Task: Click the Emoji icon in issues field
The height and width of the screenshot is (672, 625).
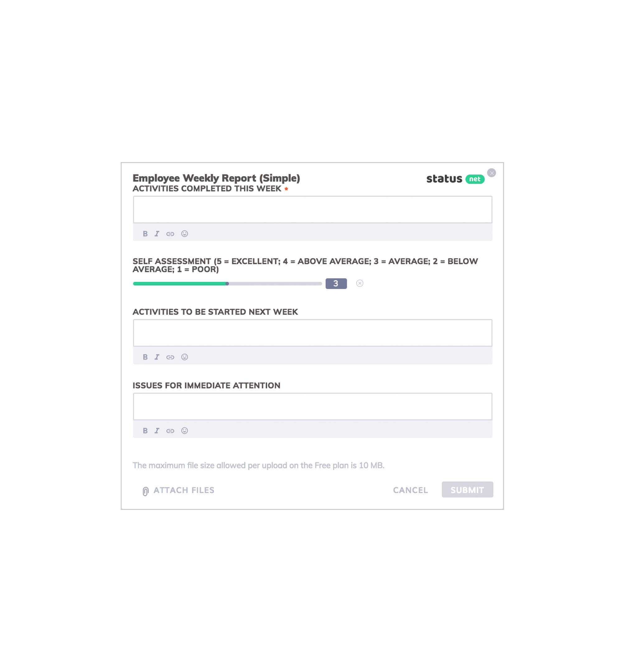Action: (184, 431)
